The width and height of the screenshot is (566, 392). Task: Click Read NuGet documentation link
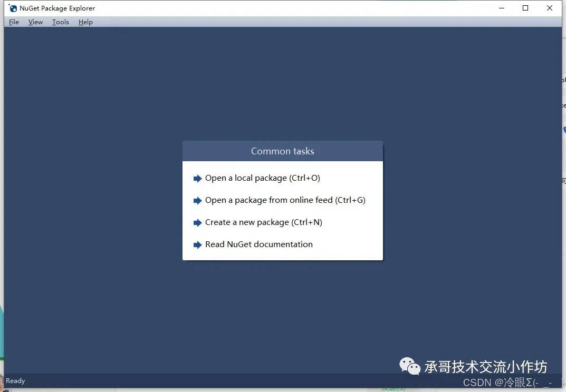click(259, 244)
